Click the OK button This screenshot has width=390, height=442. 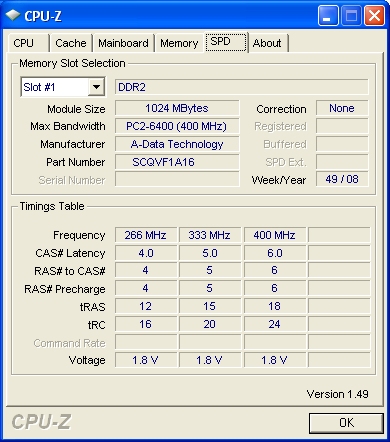346,423
